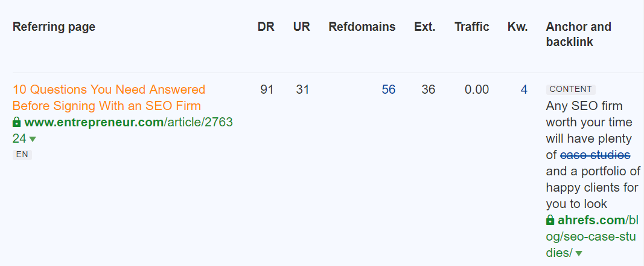Sort by the Kw. column header
Screen dimensions: 644x266
(518, 27)
